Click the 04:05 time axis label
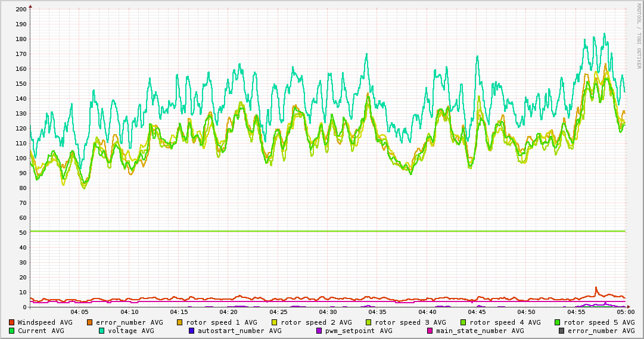Viewport: 644px width, 339px height. [79, 312]
